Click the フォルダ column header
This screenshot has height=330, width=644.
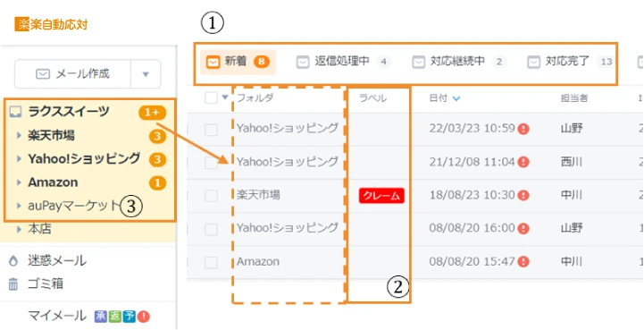[255, 98]
